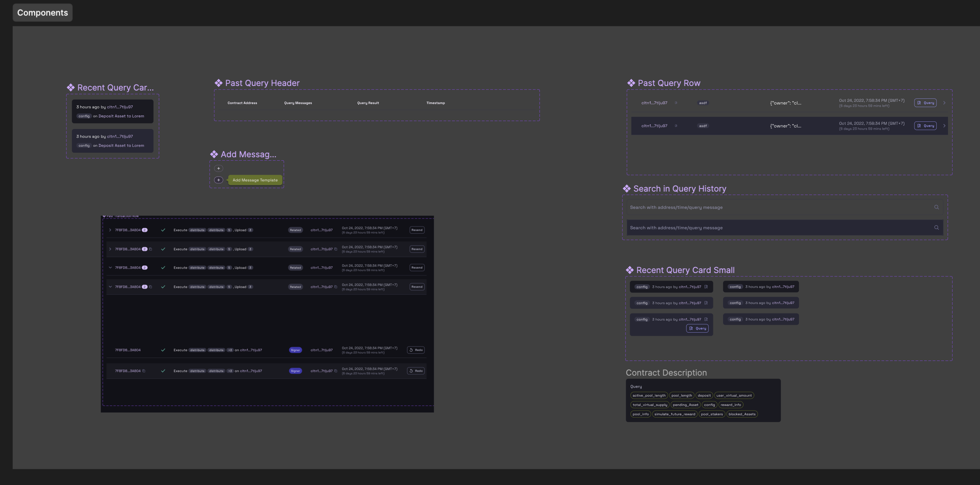Select the pool_info query tag
The height and width of the screenshot is (485, 980).
point(641,414)
